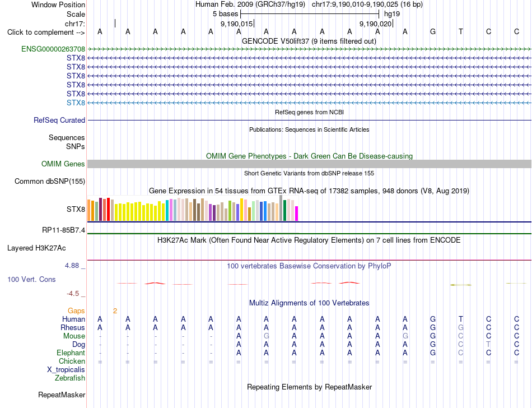Click the 9,190,020 position marker
Viewport: 532px width, 408px height.
coord(375,24)
